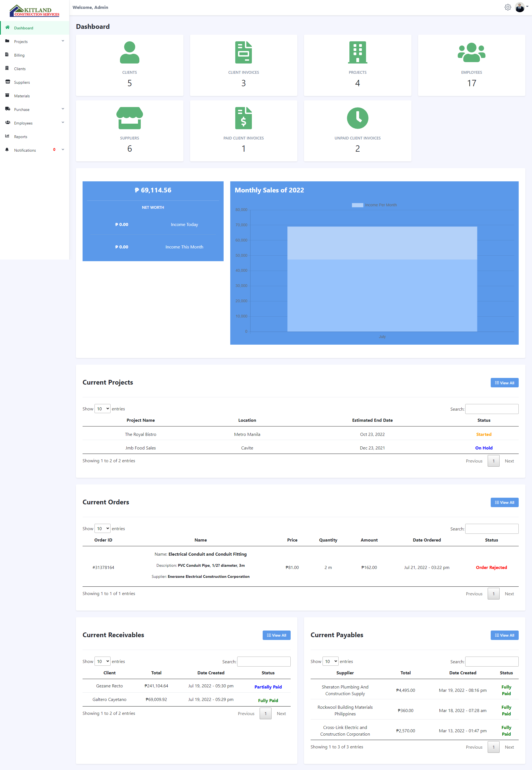The image size is (532, 770).
Task: Open Billing from the sidebar
Action: pyautogui.click(x=19, y=55)
